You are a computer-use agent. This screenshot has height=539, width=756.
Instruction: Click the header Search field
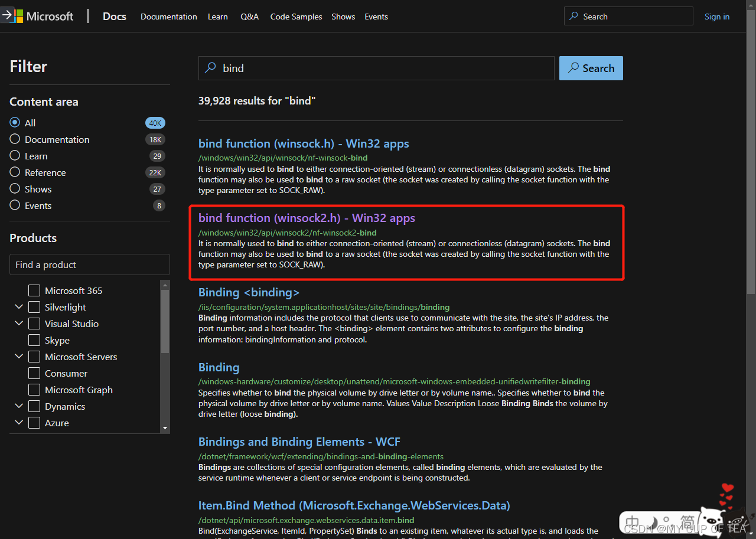point(628,16)
